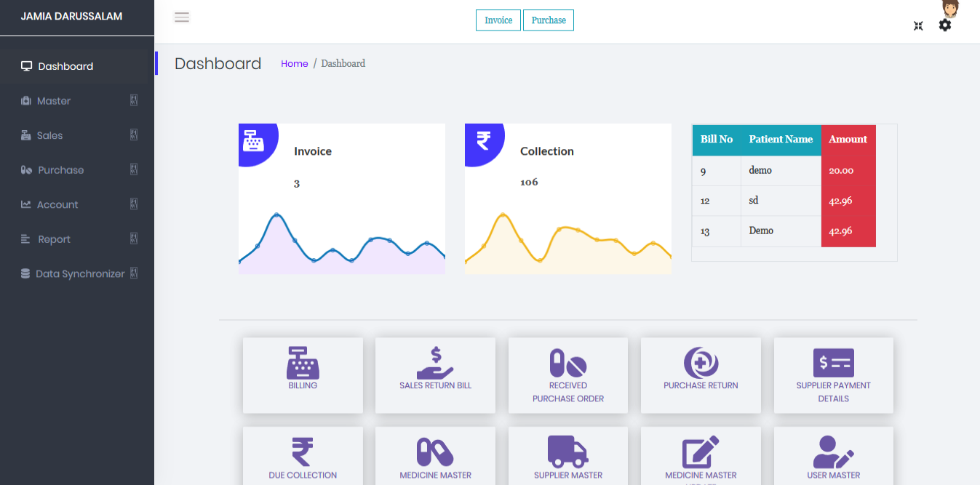Open the Supplier Master truck tile
Viewport: 980px width, 485px height.
(x=568, y=456)
